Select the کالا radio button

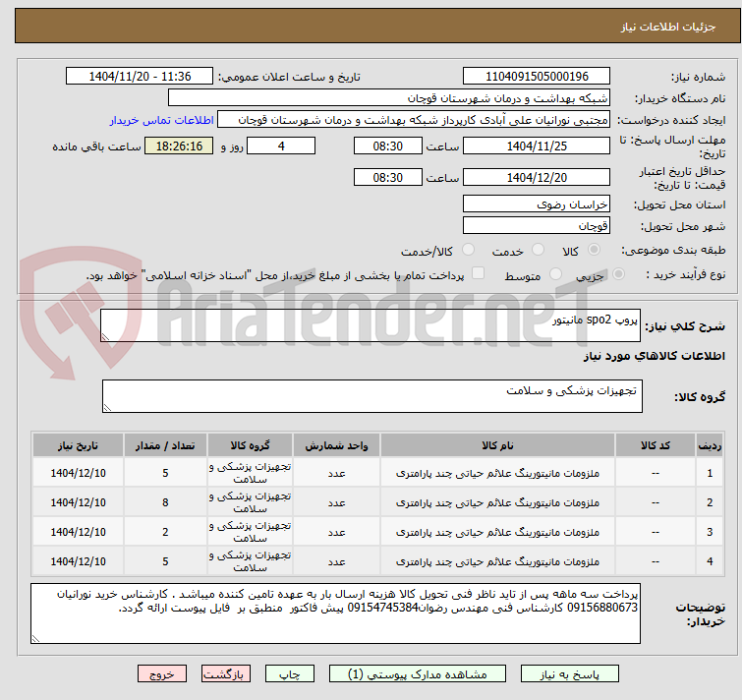[594, 250]
